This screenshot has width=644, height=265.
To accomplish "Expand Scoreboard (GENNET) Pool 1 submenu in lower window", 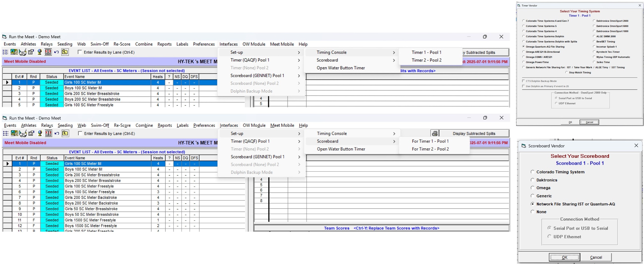I will click(262, 157).
